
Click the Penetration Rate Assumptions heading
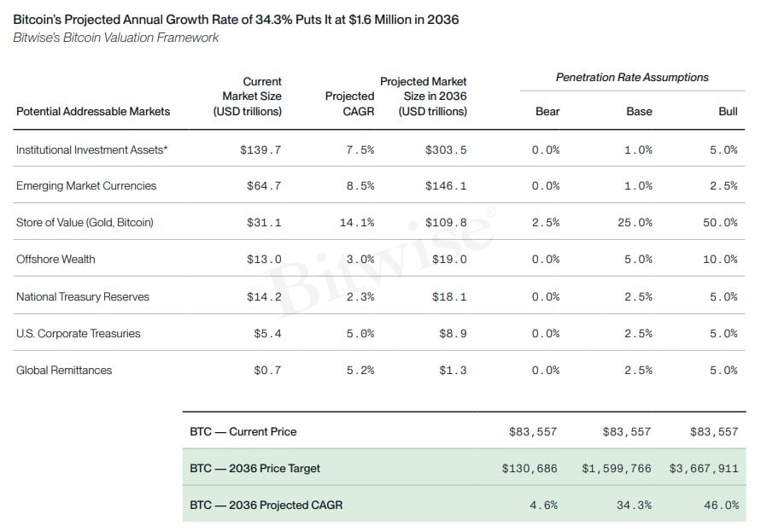[x=632, y=78]
